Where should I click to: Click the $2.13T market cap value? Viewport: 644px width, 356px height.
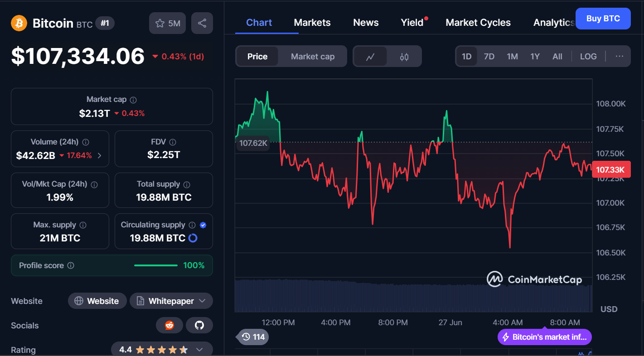coord(94,113)
